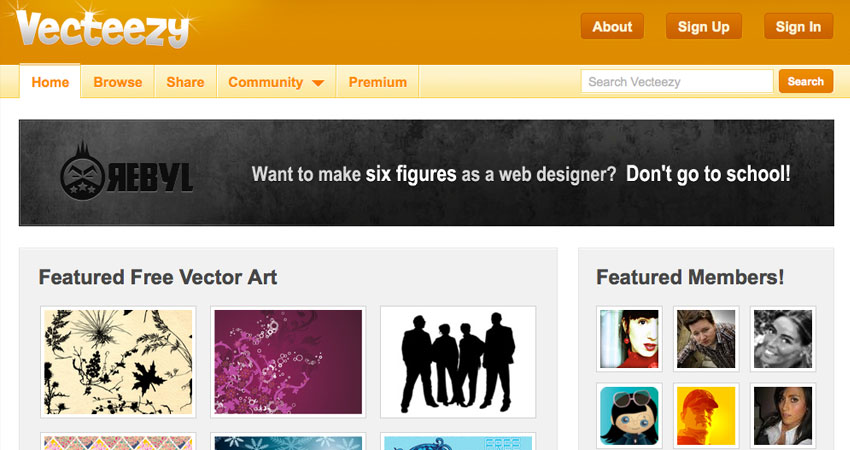Open dark-haired woman member avatar
This screenshot has height=450, width=850.
click(x=783, y=416)
